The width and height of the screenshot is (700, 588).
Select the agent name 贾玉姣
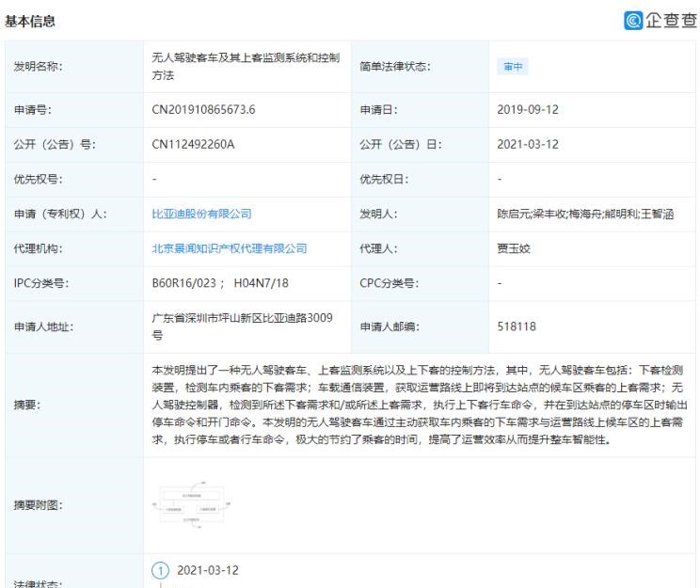pos(514,248)
